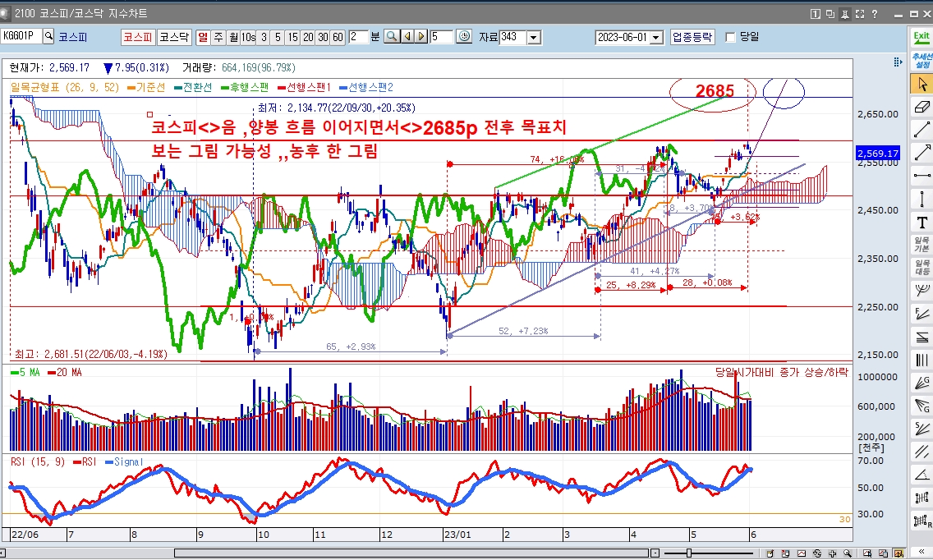The height and width of the screenshot is (560, 933).
Task: Click the overlapping windows icon in title bar
Action: pyautogui.click(x=830, y=14)
